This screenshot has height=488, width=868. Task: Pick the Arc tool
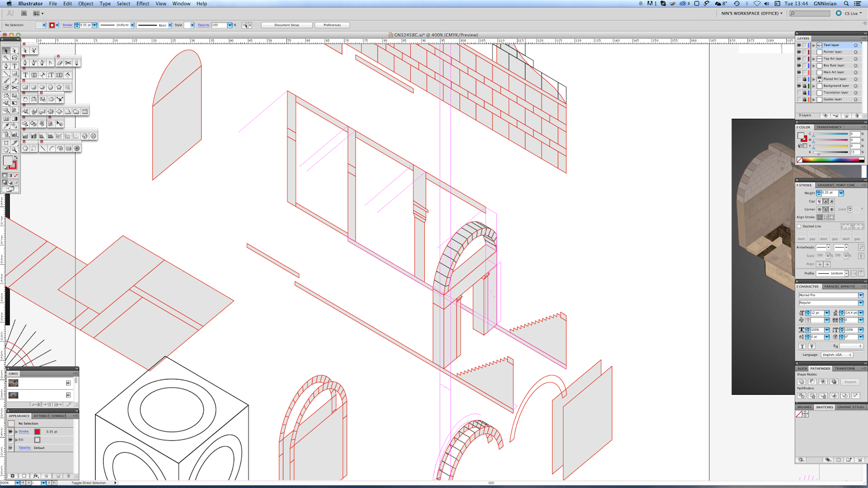[51, 149]
